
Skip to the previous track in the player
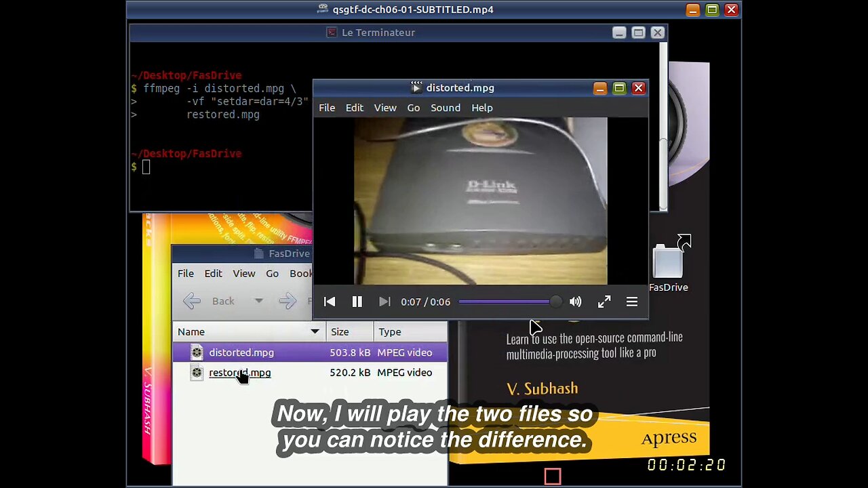point(330,302)
